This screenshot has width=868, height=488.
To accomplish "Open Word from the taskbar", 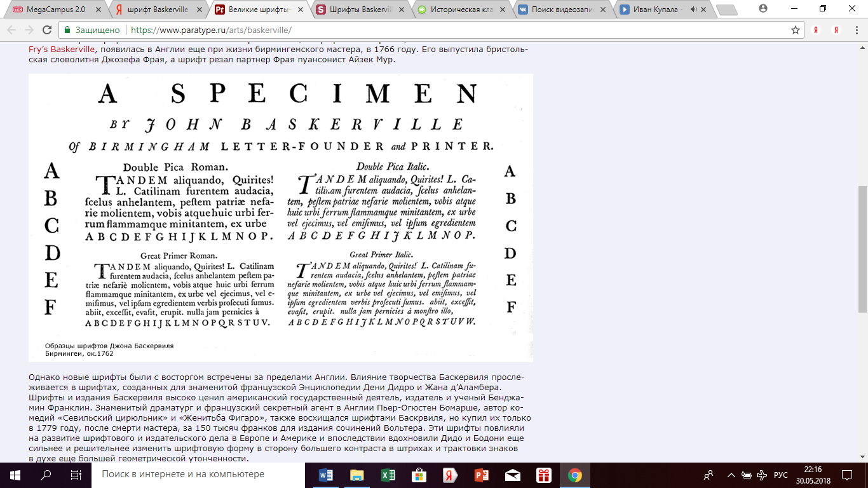I will pos(325,475).
